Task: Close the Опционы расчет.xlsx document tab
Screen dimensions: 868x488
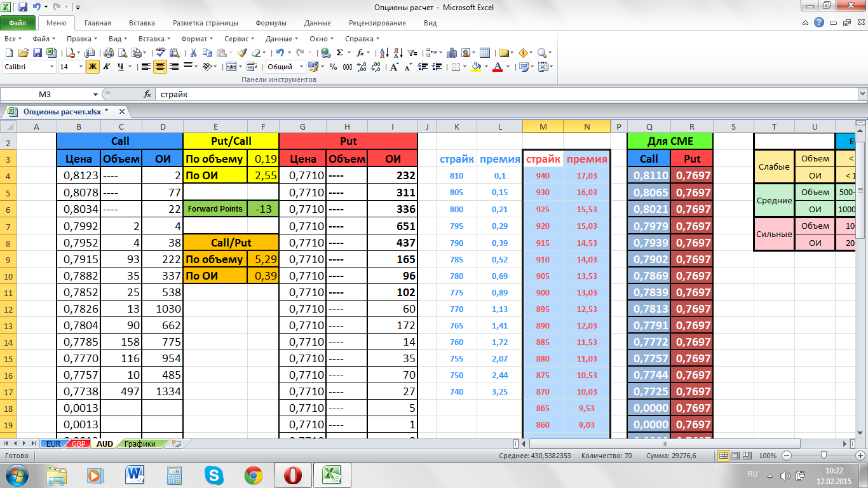Action: (x=121, y=111)
